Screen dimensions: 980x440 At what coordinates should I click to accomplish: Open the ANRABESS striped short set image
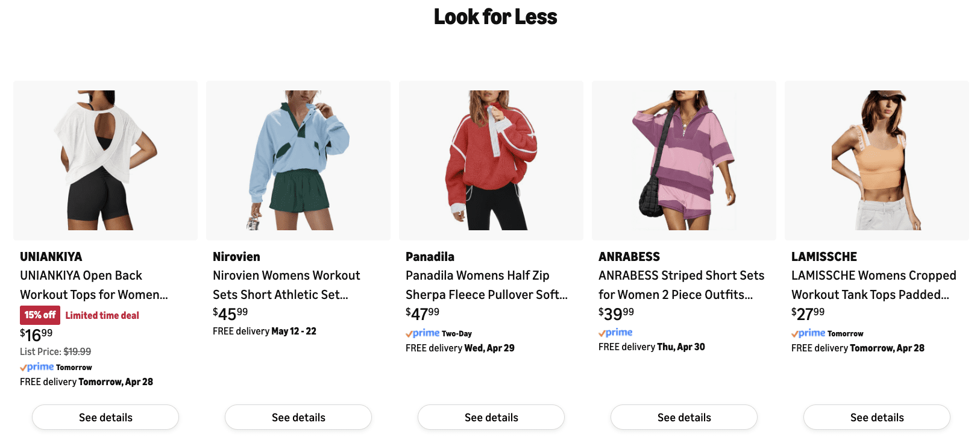tap(684, 160)
